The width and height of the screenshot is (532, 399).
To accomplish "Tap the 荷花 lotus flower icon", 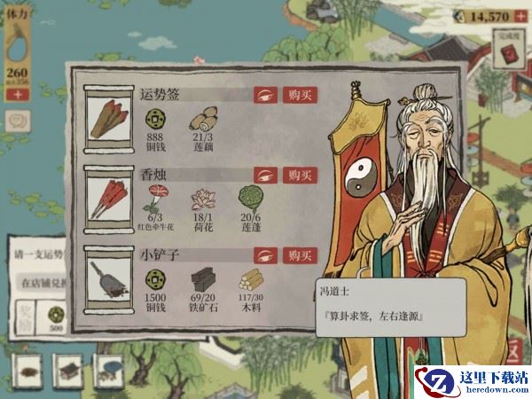I will pos(204,199).
